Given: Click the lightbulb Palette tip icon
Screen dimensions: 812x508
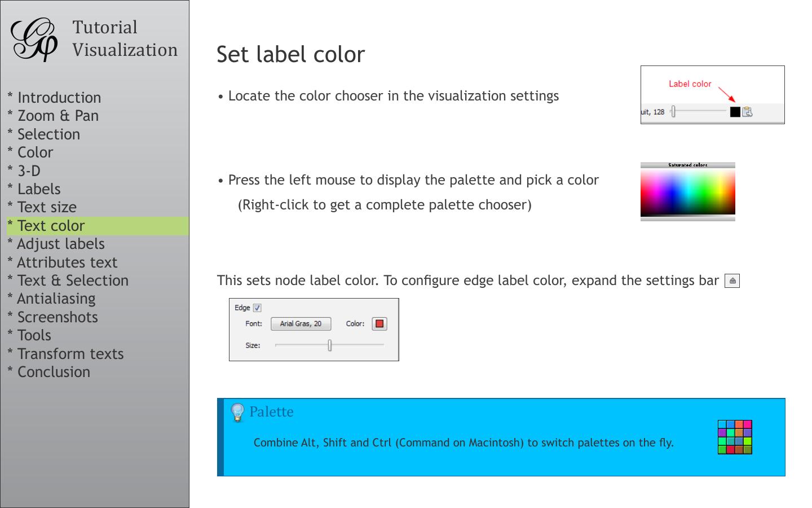Looking at the screenshot, I should (x=237, y=412).
